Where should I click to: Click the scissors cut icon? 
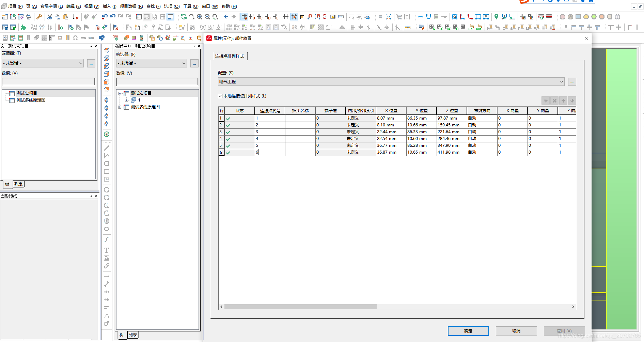pos(50,17)
